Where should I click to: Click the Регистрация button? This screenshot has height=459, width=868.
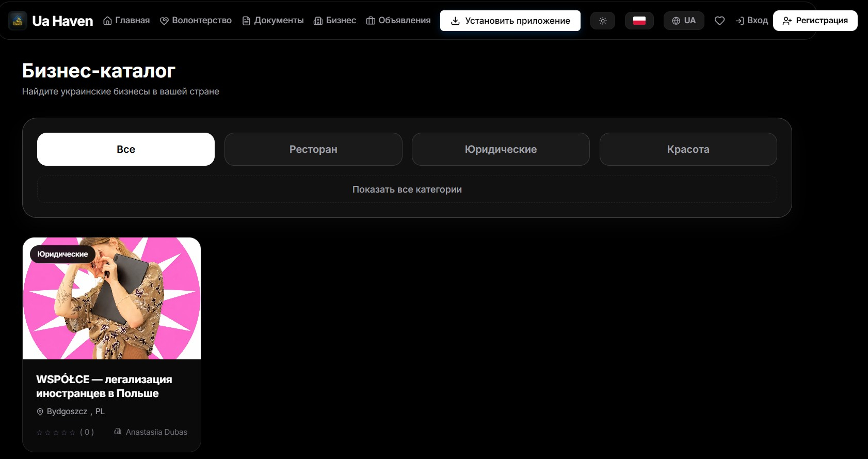point(815,21)
